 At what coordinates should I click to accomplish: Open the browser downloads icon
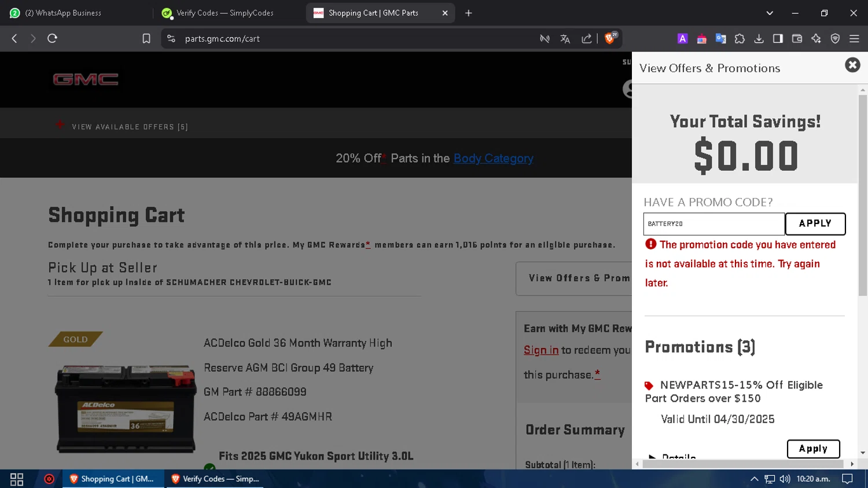point(759,39)
